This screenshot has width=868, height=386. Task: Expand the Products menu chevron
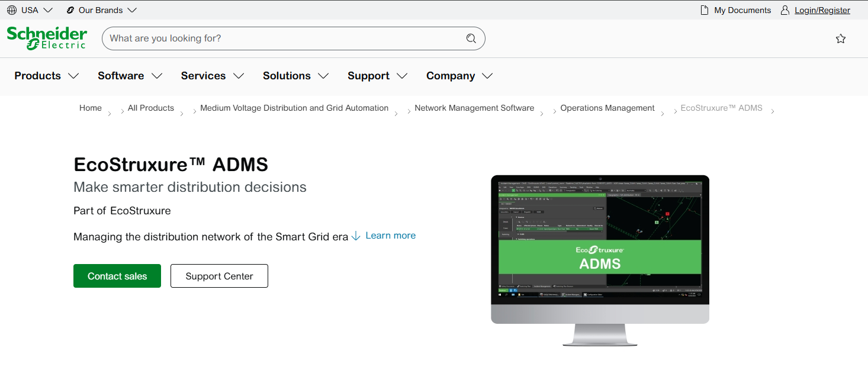(x=73, y=76)
